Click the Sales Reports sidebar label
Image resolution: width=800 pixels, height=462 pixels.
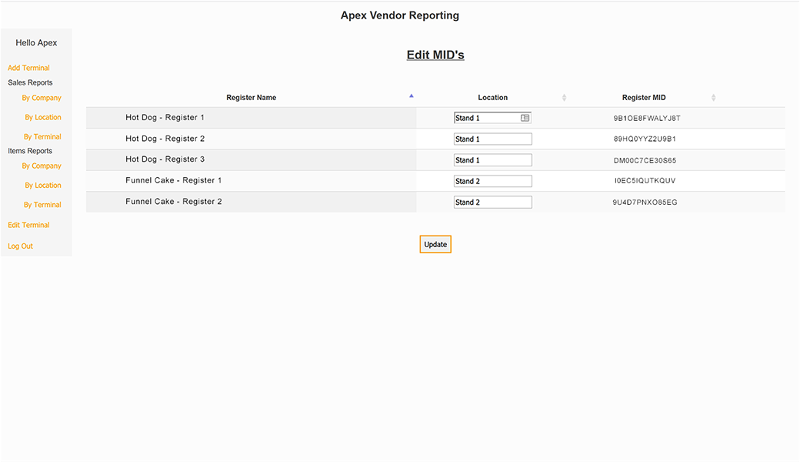[x=30, y=83]
